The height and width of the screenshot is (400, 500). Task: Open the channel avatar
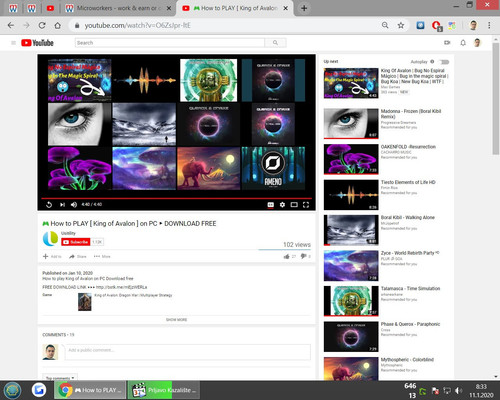click(x=51, y=239)
